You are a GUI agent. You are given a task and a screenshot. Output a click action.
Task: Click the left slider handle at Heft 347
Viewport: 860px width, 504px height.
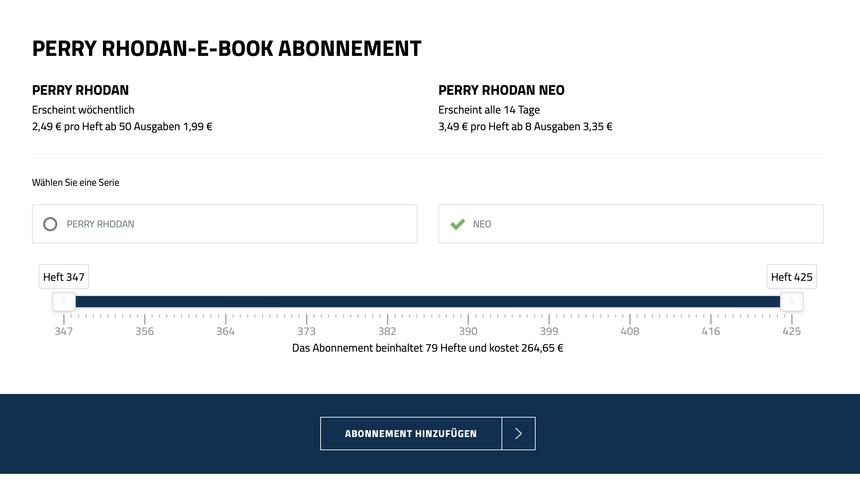pos(64,302)
